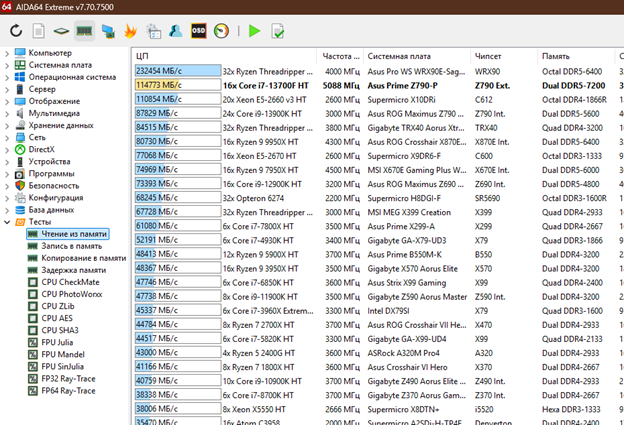Click the shield icon beside Безопасность
This screenshot has height=425, width=624.
point(20,185)
